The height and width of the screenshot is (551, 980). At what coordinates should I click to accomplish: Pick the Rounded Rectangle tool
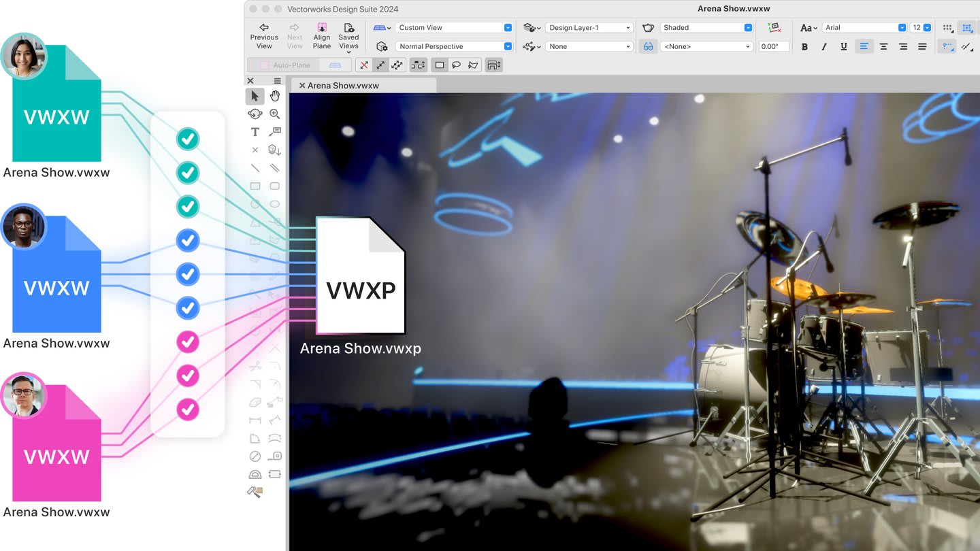point(275,186)
